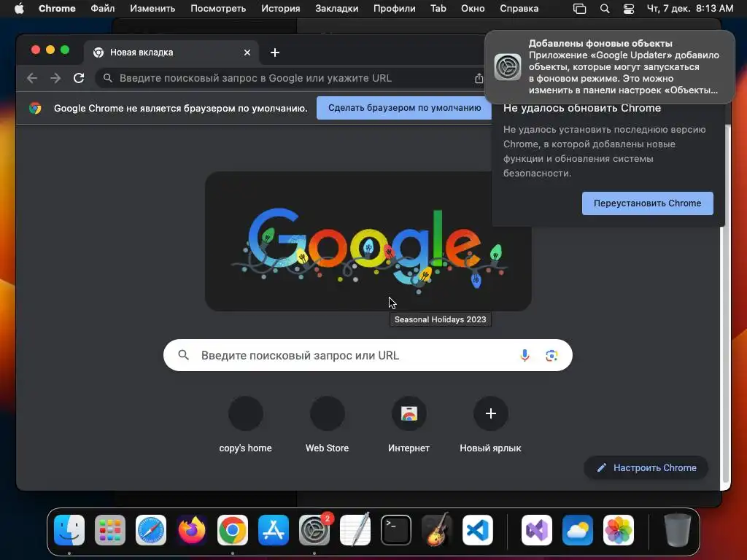Viewport: 747px width, 560px height.
Task: Click the vertical scrollbar of Chrome page
Action: pos(726,305)
